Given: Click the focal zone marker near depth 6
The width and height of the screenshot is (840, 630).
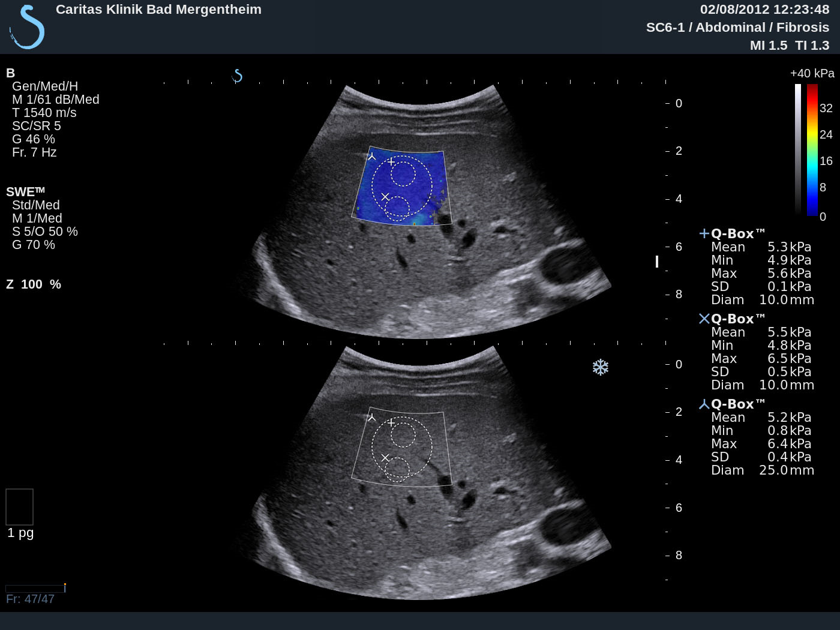Looking at the screenshot, I should click(657, 262).
